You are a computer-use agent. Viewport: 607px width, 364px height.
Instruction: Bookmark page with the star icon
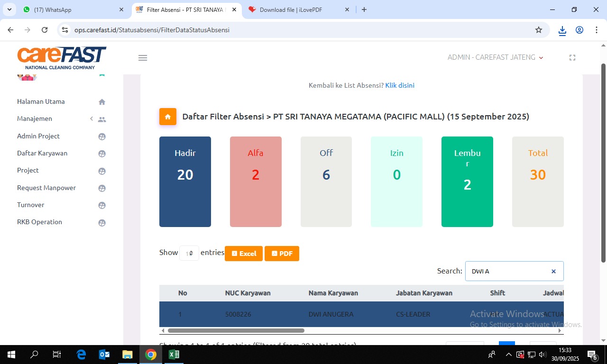click(x=538, y=30)
